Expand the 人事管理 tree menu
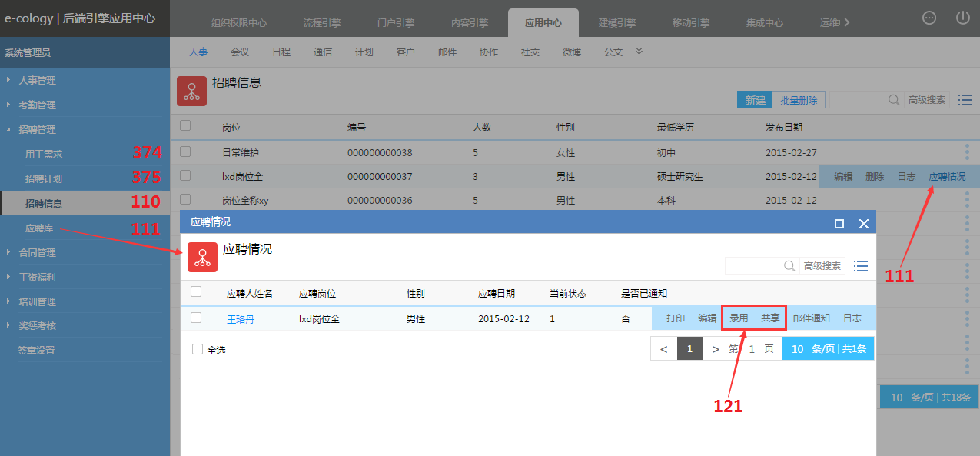Image resolution: width=980 pixels, height=456 pixels. pos(9,80)
